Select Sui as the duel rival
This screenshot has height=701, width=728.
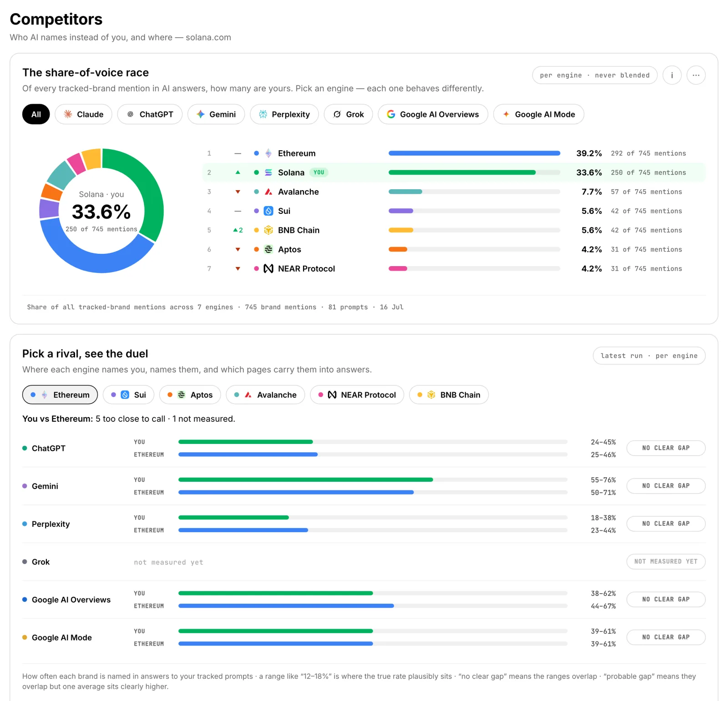128,395
